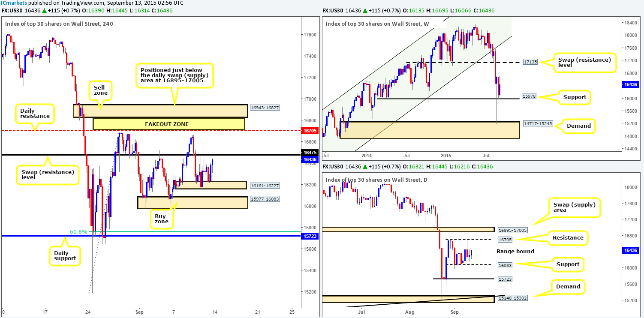
Task: Click the 15978 level label on weekly chart
Action: 529,97
